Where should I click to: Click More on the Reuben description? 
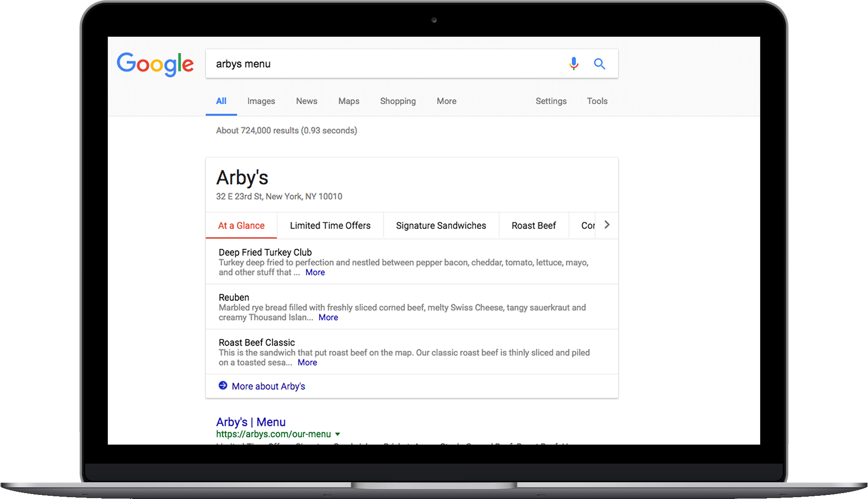328,318
